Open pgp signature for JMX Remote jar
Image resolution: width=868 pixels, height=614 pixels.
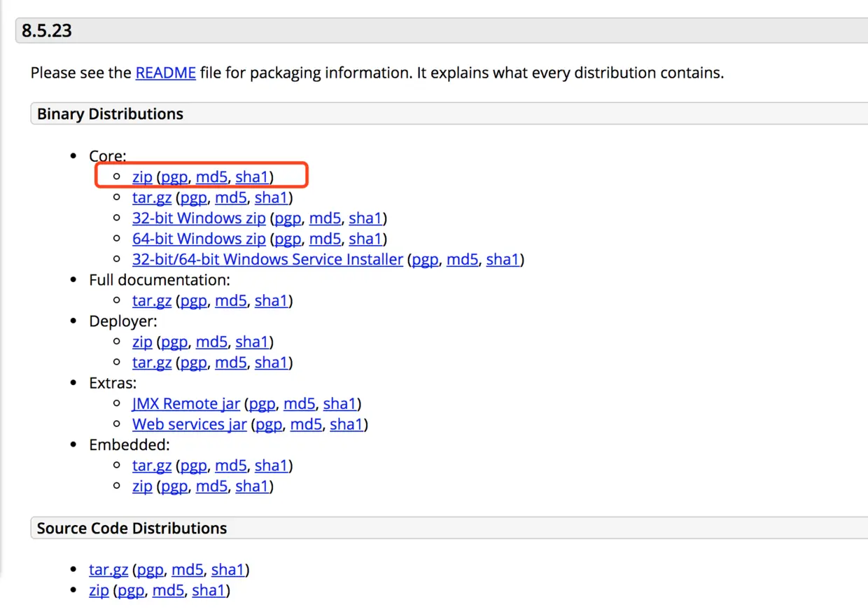262,404
